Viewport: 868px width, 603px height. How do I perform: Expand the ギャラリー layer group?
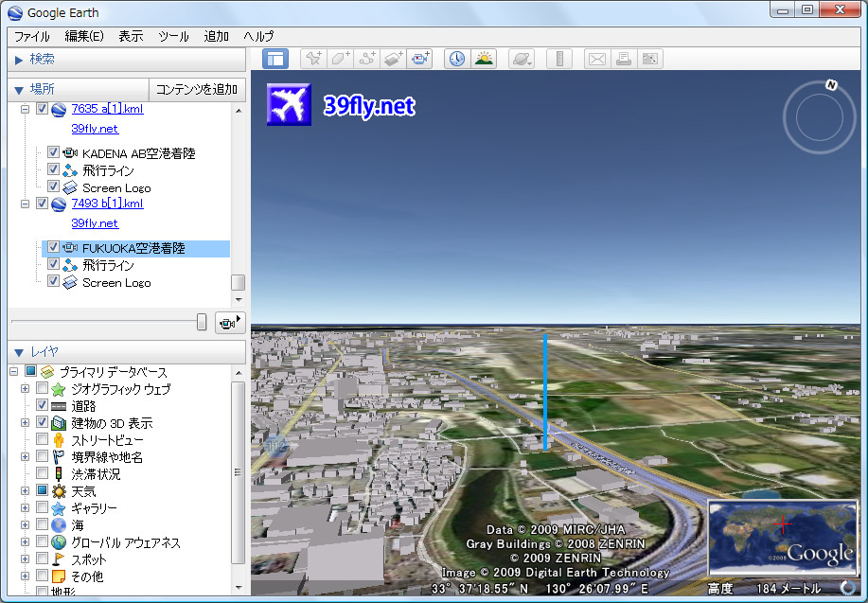click(x=24, y=507)
